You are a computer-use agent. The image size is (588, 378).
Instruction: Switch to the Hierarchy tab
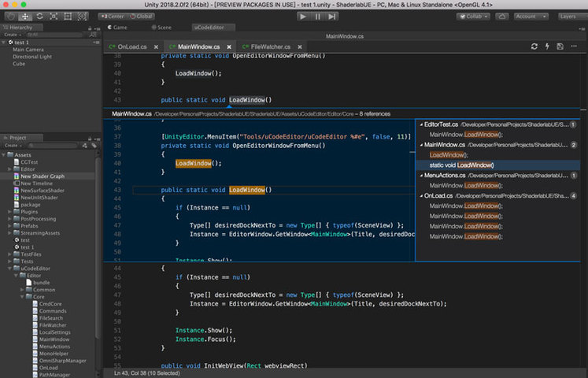[x=21, y=28]
